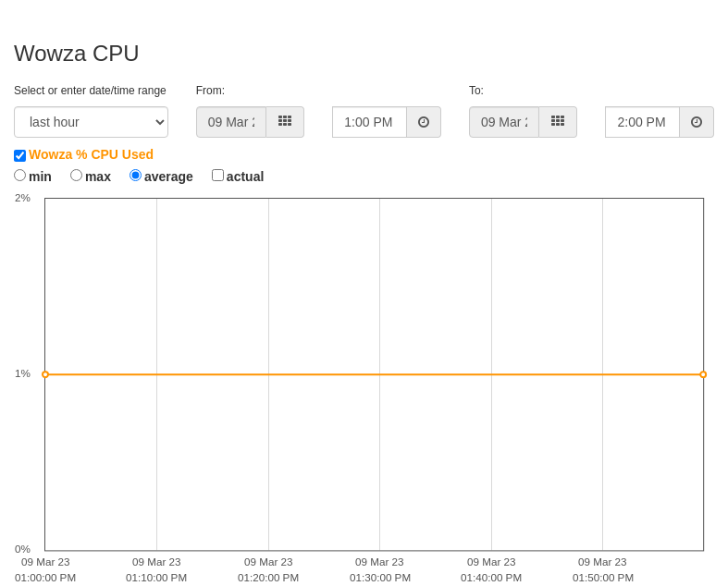Click the 01:30:00 PM axis label
This screenshot has height=586, width=728.
tap(380, 578)
